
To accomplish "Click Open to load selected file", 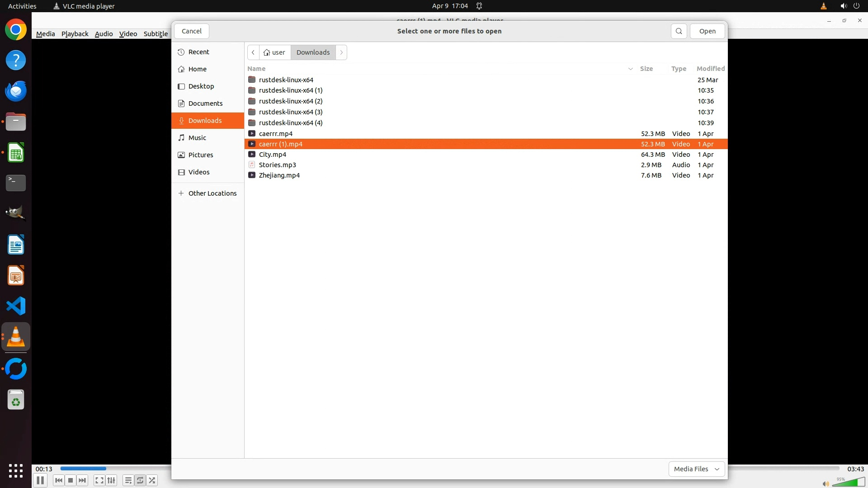I will click(x=707, y=31).
